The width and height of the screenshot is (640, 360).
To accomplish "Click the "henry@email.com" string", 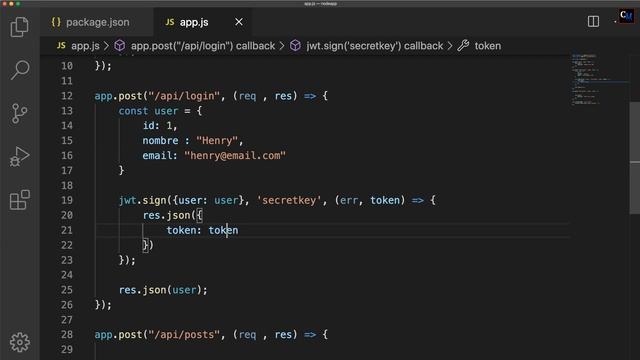I will [x=235, y=156].
